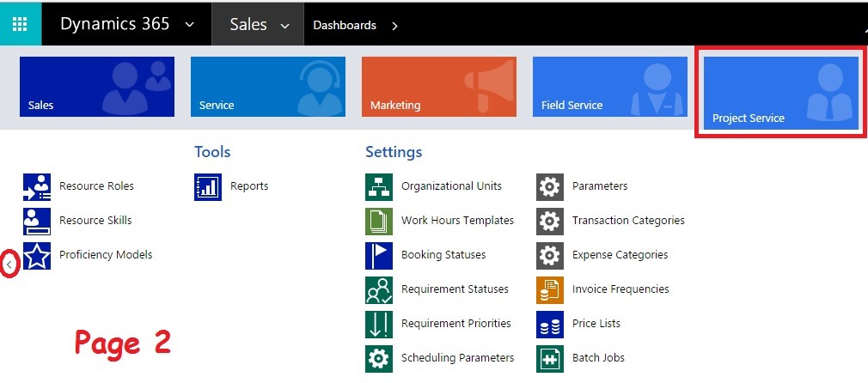Screen dimensions: 868x383
Task: Go to previous page with left arrow
Action: pos(9,264)
